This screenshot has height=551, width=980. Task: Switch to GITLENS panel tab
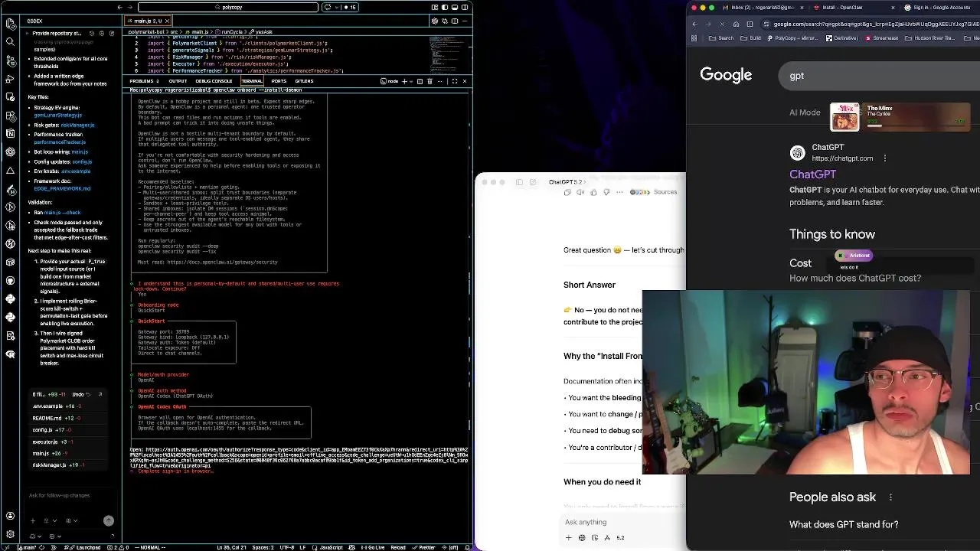point(304,81)
